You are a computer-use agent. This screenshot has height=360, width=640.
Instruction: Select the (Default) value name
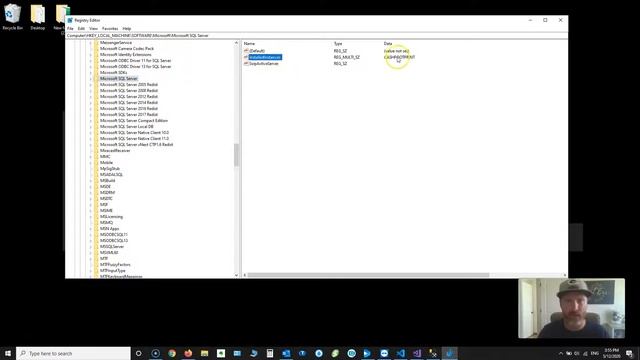257,51
